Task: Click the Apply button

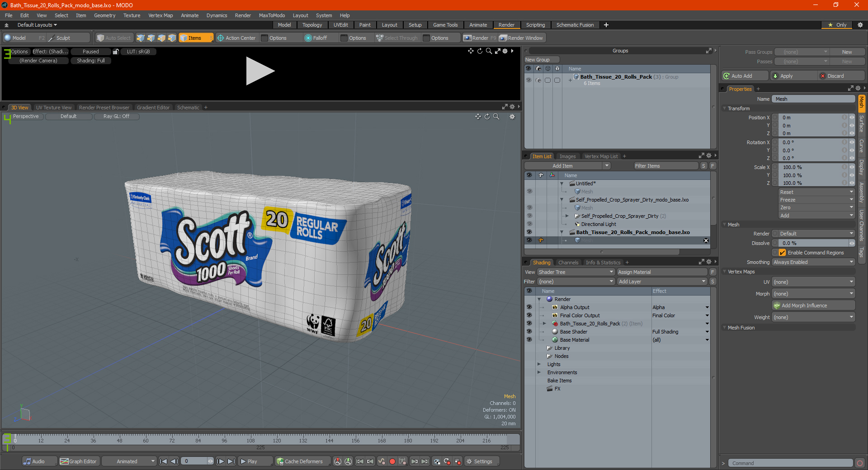Action: [793, 76]
